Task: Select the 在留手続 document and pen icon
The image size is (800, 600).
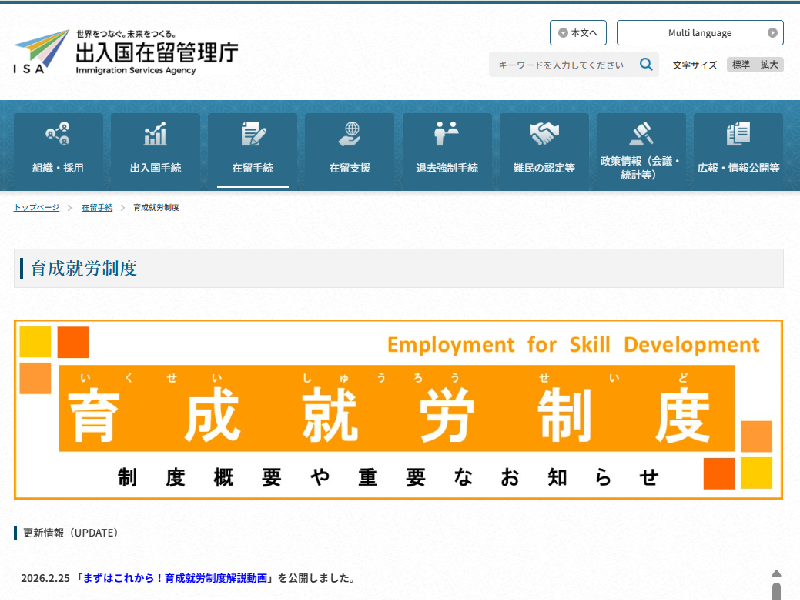Action: [252, 134]
